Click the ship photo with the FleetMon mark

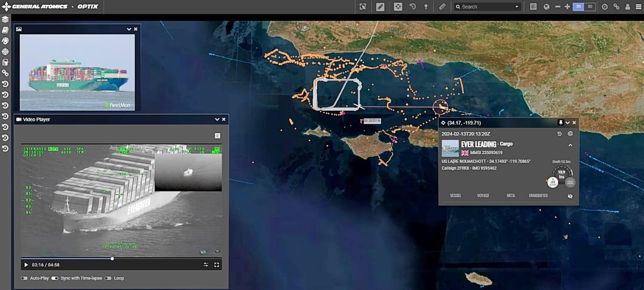click(x=78, y=71)
